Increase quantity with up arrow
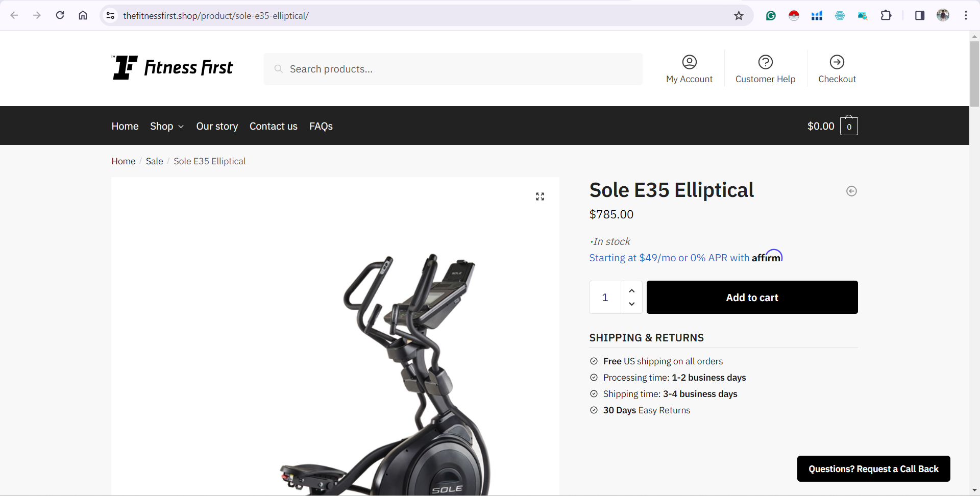 632,290
